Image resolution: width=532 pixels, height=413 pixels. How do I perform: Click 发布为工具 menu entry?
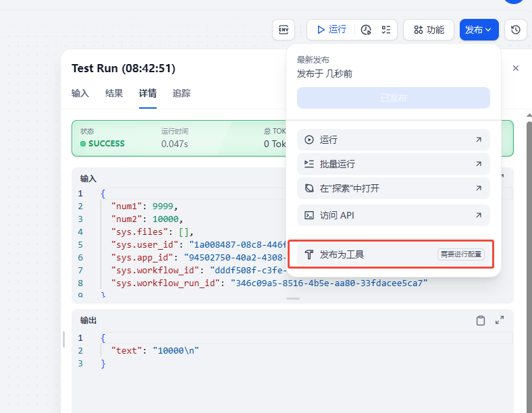pos(393,254)
